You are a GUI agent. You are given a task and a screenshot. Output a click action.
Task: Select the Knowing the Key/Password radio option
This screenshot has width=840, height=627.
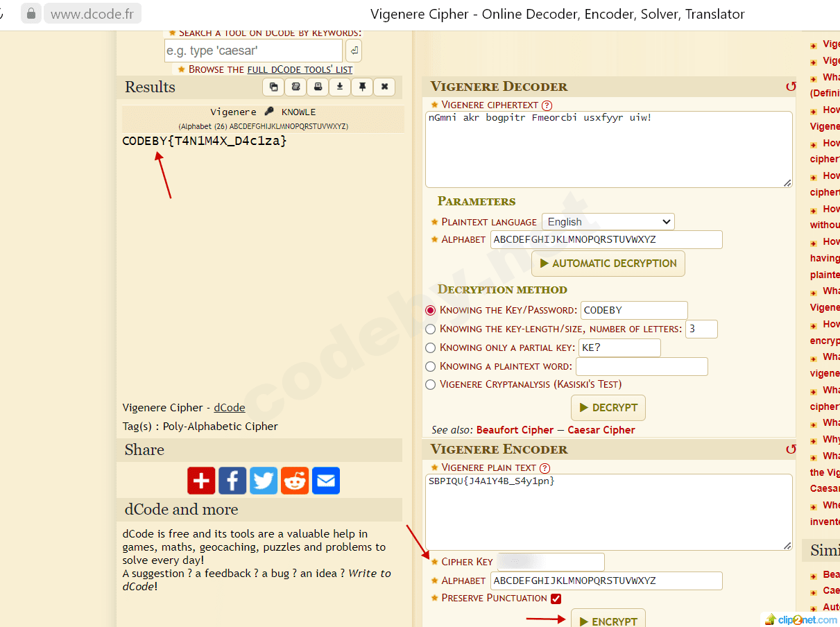pos(431,311)
